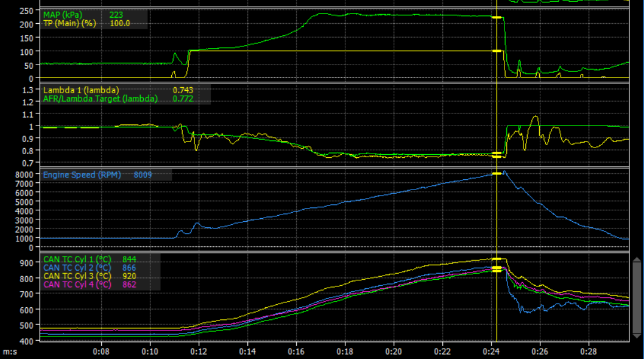Click the 0:24 time axis label
Screen dimensions: 644x359
(x=491, y=352)
